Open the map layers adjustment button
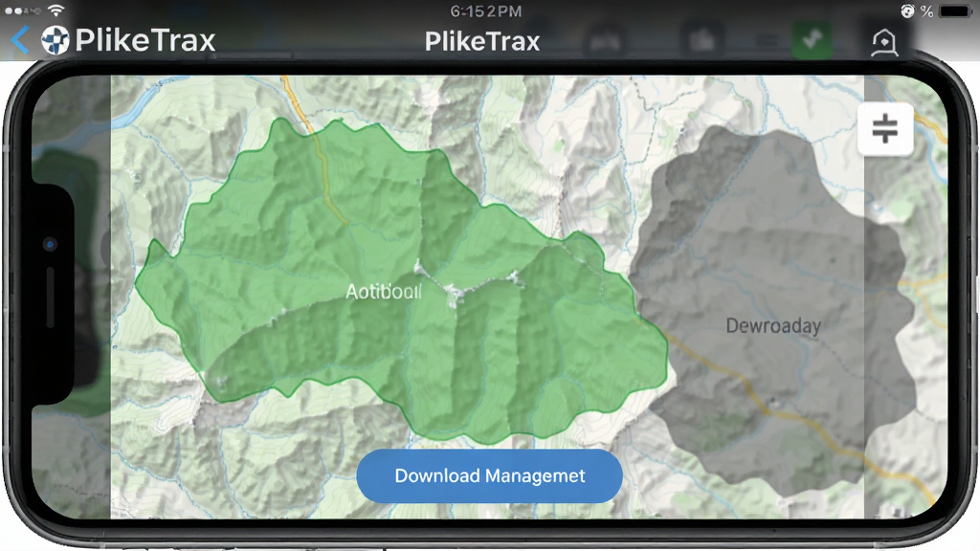 tap(885, 129)
